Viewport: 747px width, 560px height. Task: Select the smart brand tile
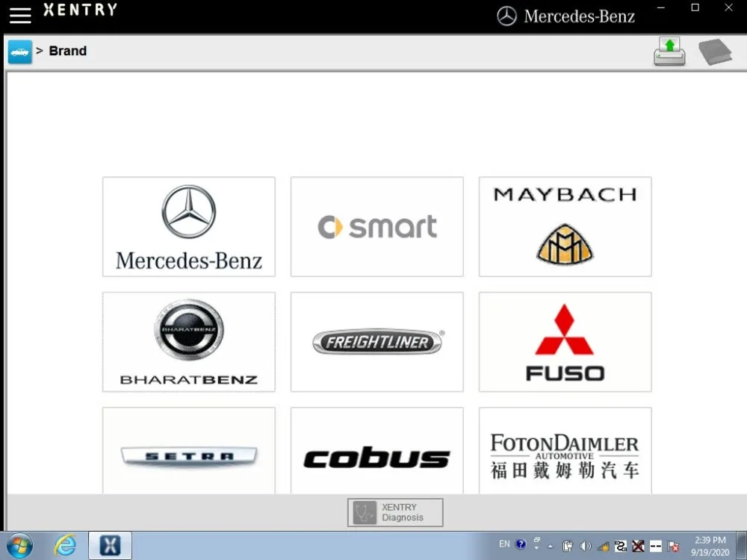[x=376, y=227]
